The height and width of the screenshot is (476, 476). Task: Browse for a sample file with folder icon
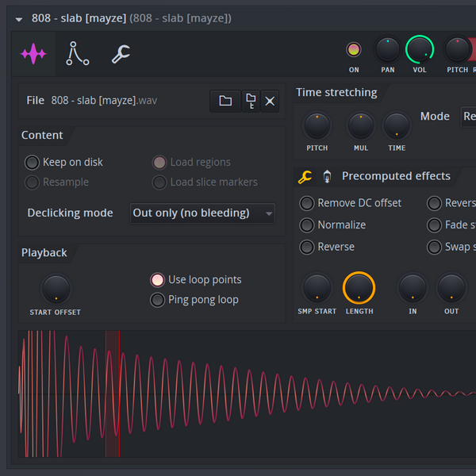pyautogui.click(x=225, y=101)
